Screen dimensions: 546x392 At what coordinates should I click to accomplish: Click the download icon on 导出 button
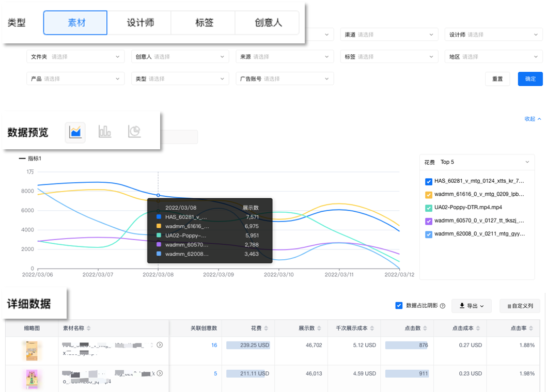(x=461, y=306)
